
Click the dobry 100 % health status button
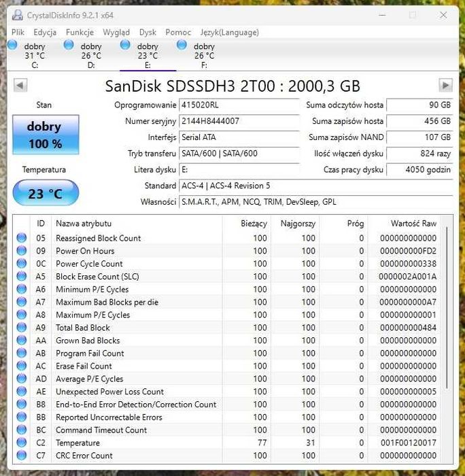[x=46, y=135]
